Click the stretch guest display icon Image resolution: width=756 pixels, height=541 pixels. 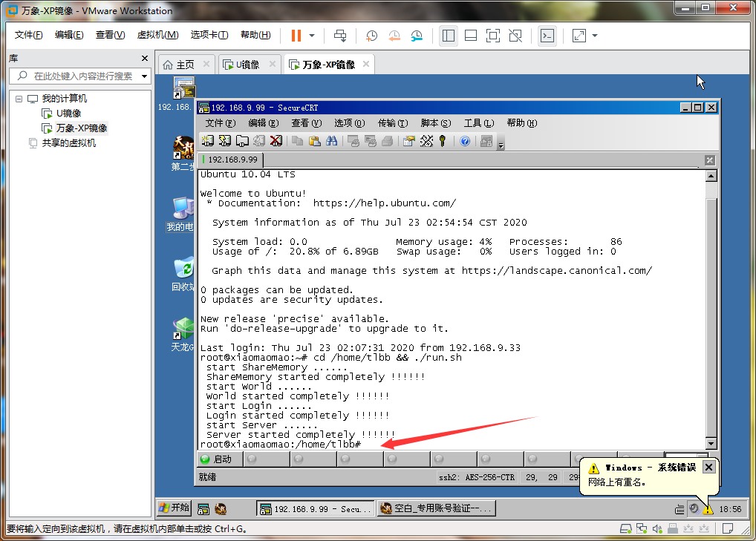point(579,36)
